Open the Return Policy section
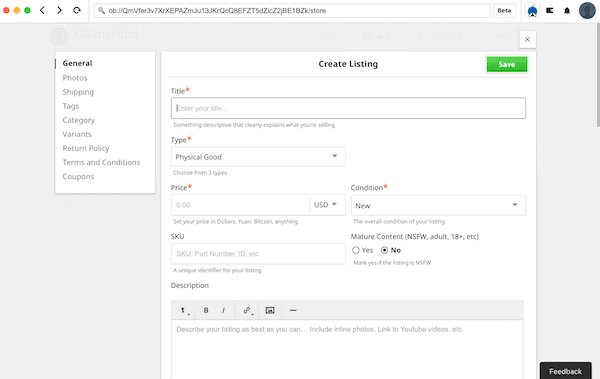The height and width of the screenshot is (379, 600). tap(86, 148)
